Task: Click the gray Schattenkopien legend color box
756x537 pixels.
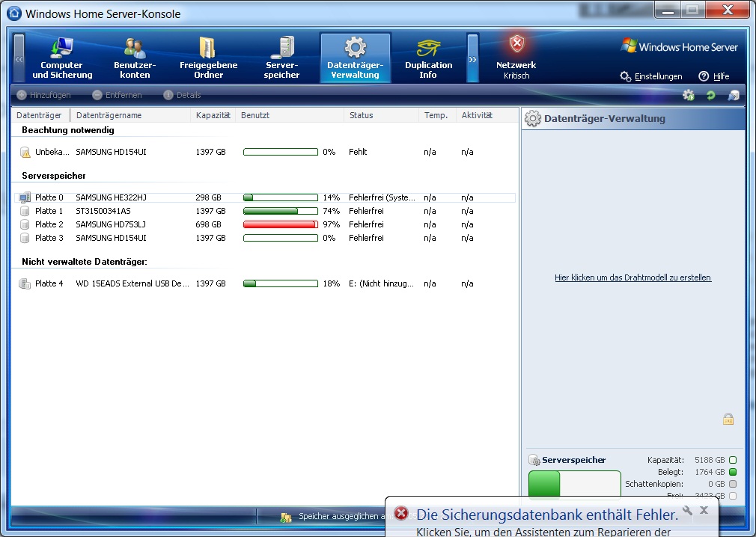Action: coord(733,484)
